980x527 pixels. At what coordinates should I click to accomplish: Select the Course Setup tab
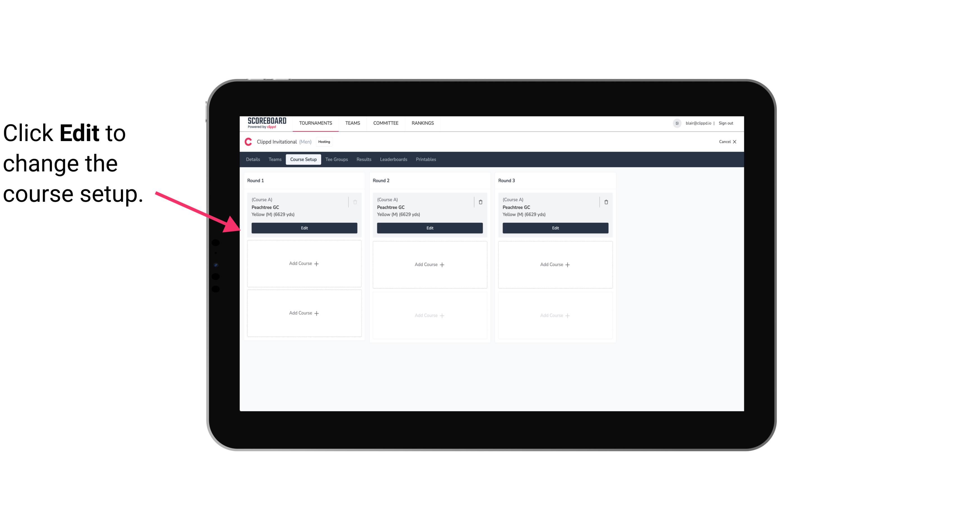[x=302, y=160]
